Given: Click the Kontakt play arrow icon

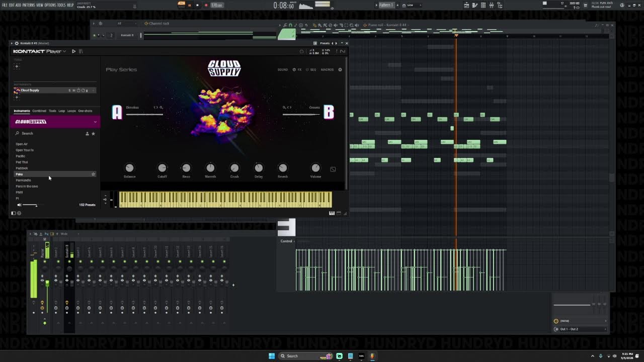Looking at the screenshot, I should [73, 51].
